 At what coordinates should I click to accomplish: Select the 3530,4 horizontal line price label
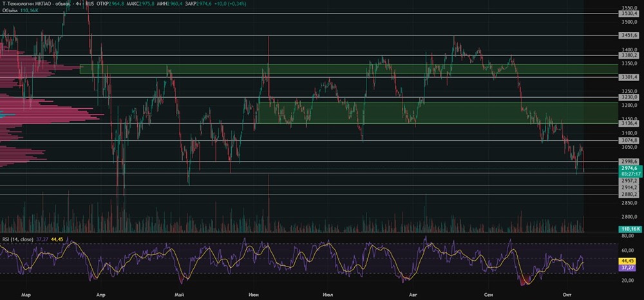(x=629, y=14)
